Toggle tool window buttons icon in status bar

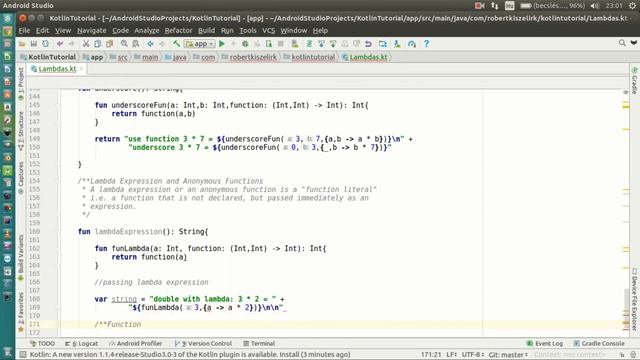pyautogui.click(x=23, y=354)
